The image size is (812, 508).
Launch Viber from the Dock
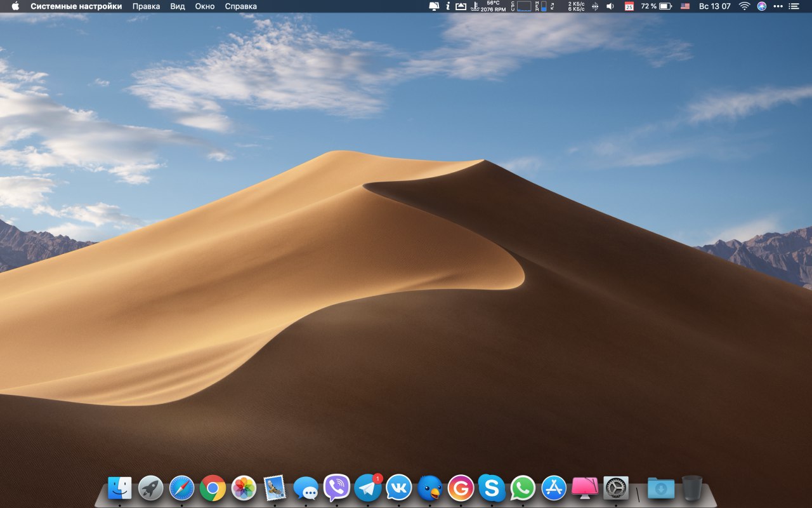click(x=337, y=488)
